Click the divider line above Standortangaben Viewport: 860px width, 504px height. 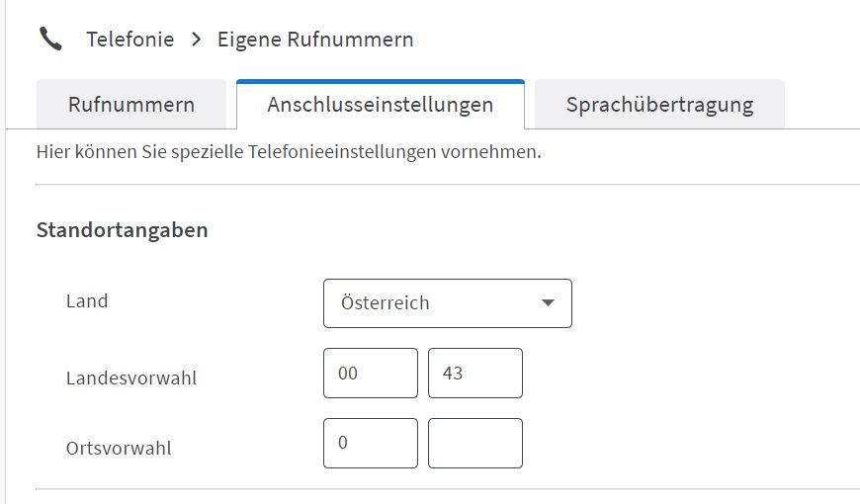(447, 185)
